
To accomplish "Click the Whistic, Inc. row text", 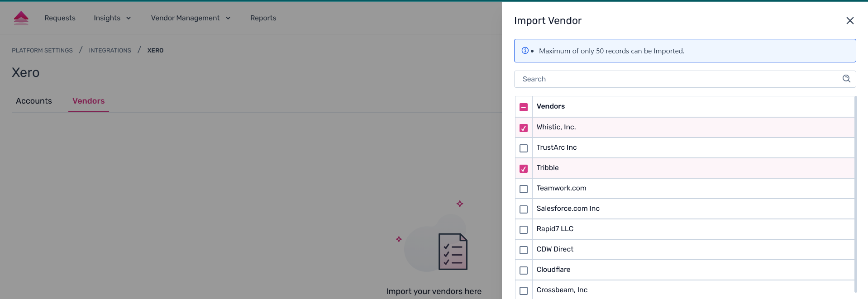I will pyautogui.click(x=556, y=127).
